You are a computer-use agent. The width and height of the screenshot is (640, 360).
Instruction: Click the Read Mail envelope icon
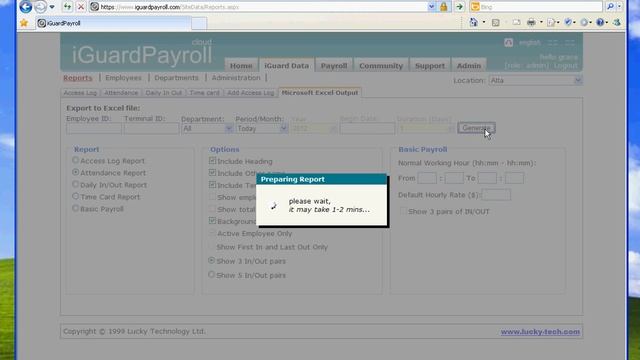(x=516, y=22)
